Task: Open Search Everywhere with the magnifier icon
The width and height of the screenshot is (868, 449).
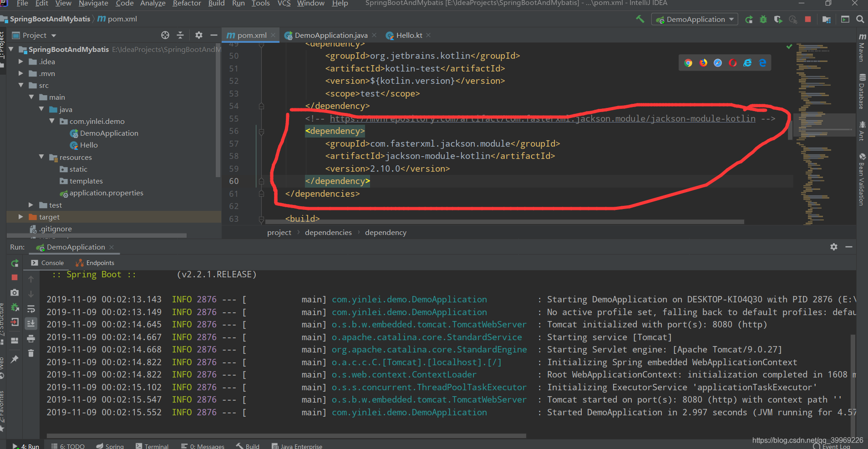Action: [861, 19]
